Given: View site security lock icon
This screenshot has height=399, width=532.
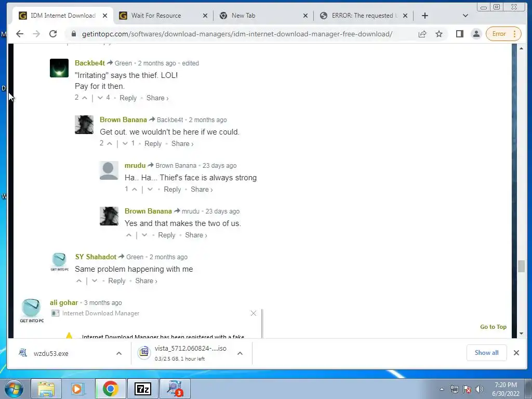Looking at the screenshot, I should (x=73, y=34).
